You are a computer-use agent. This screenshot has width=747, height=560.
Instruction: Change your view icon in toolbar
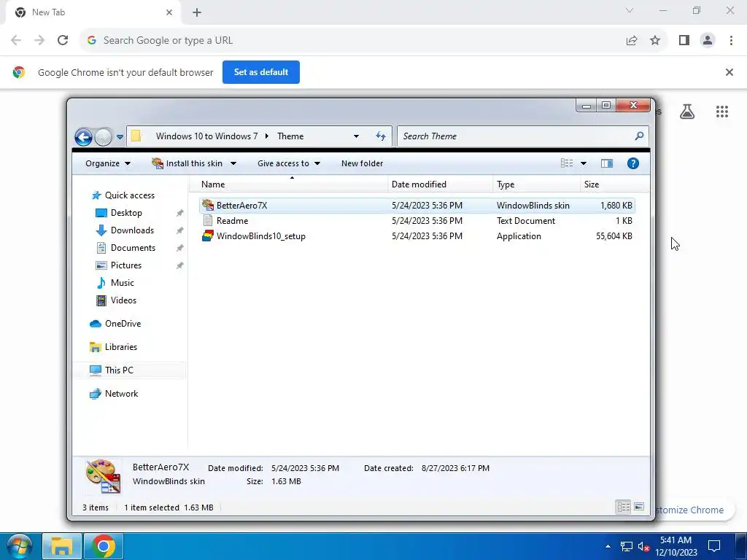(567, 163)
